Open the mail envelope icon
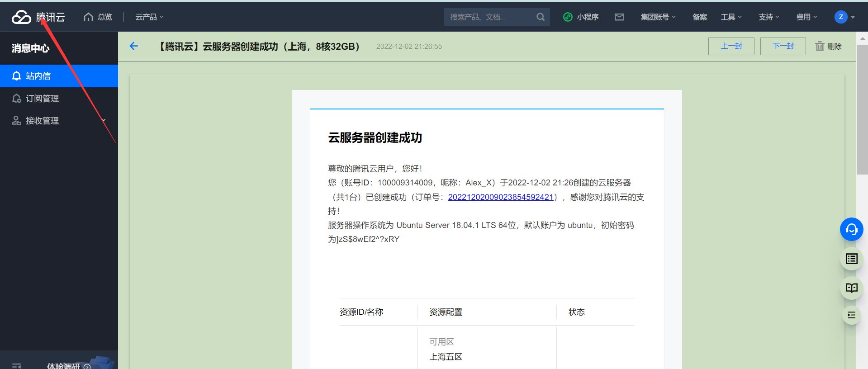Screen dimensions: 868x369 click(x=619, y=17)
